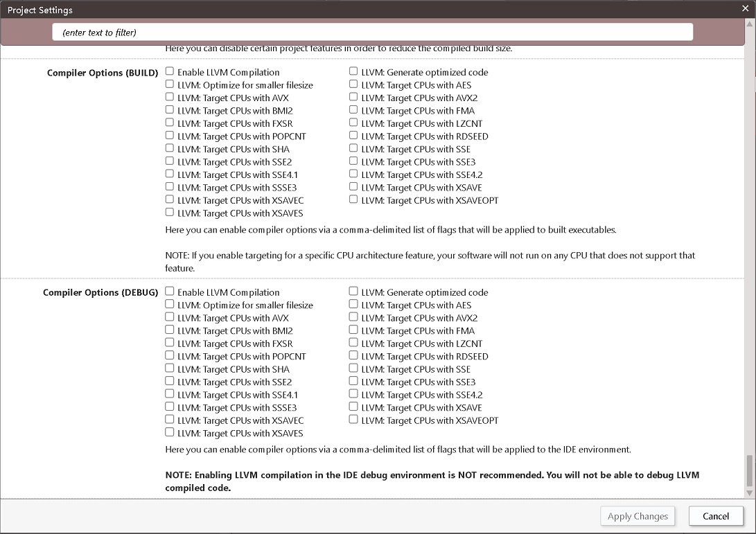Tick BUILD LLVM: Target CPUs with POPCNT
The height and width of the screenshot is (534, 756).
[170, 136]
